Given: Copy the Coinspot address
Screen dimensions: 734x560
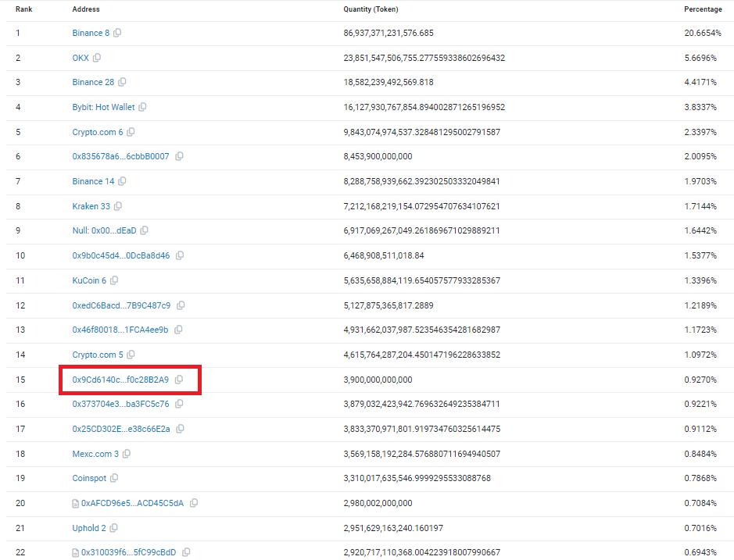Looking at the screenshot, I should 114,478.
